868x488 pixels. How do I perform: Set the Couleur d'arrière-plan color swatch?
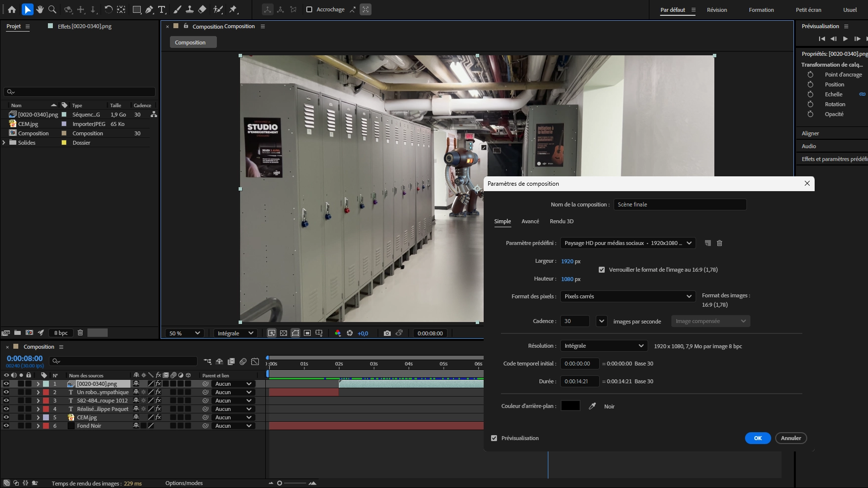571,406
